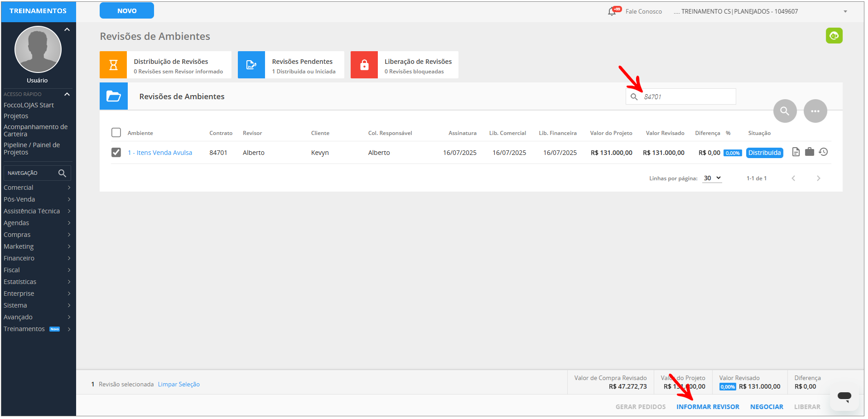Click the search field containing 84701
868x419 pixels.
686,97
